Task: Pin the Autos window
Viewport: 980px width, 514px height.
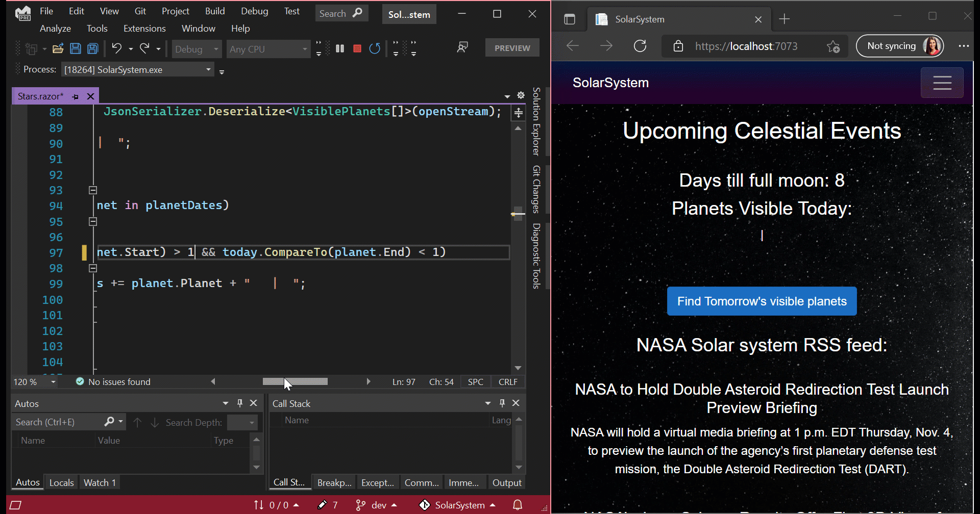Action: pyautogui.click(x=239, y=403)
